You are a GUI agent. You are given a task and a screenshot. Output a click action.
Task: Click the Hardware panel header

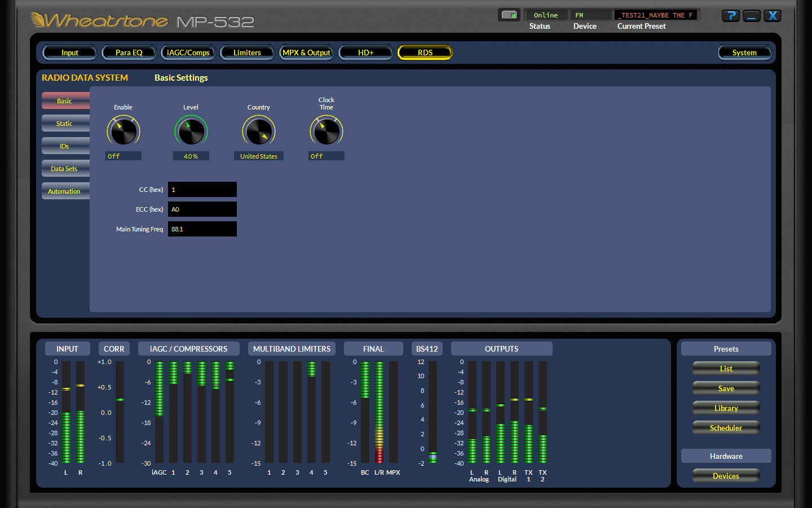[726, 456]
